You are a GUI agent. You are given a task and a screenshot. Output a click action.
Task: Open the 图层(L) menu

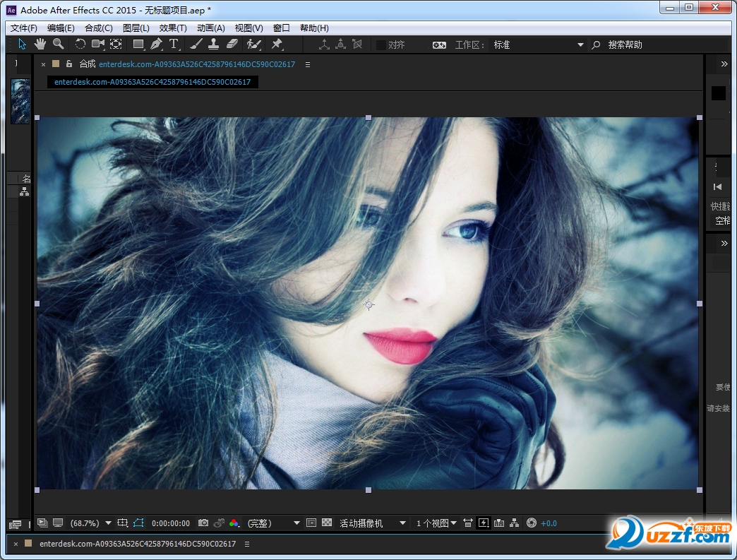tap(136, 28)
